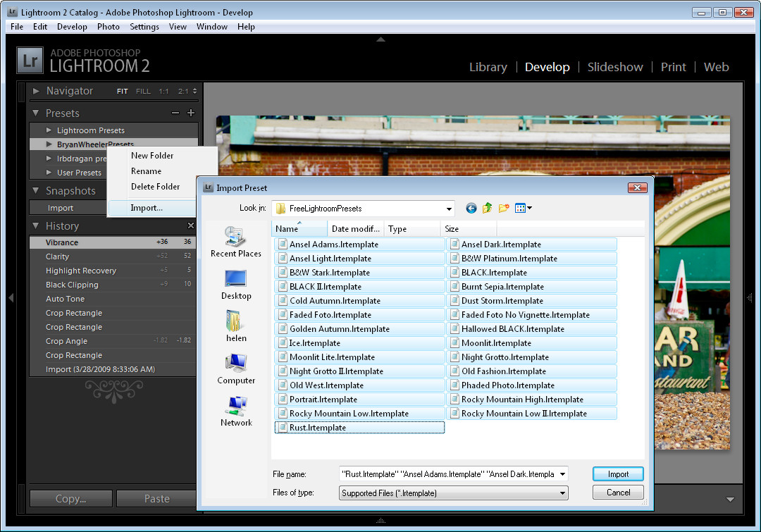Switch to the Library module

pyautogui.click(x=488, y=67)
